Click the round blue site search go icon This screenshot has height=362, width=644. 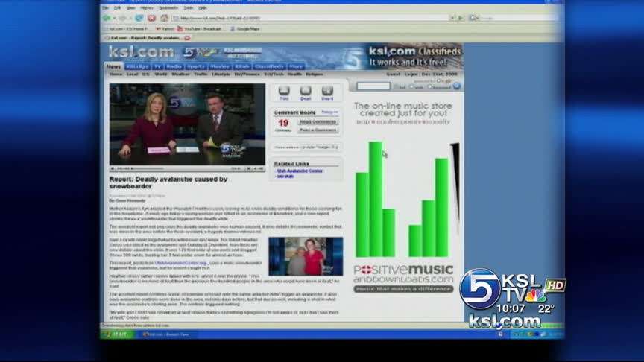click(457, 86)
